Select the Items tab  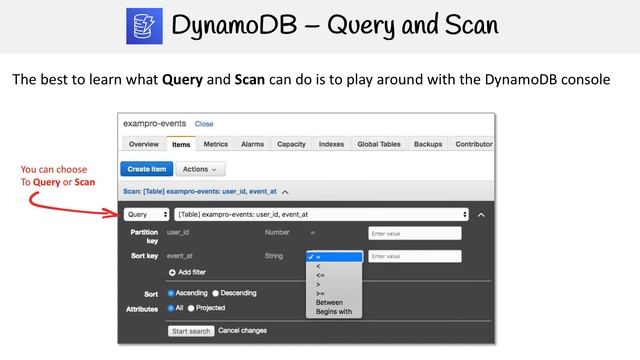[x=181, y=144]
